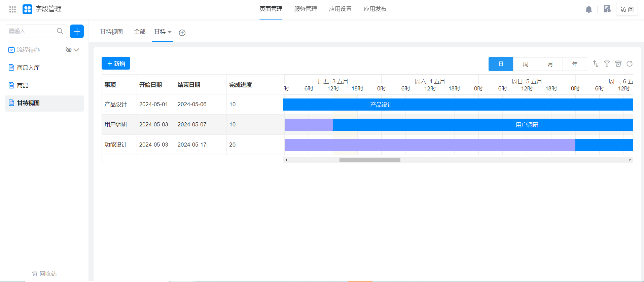Click the Gantt horizontal scrollbar thumb
Screen dimensions: 644x282
[369, 160]
